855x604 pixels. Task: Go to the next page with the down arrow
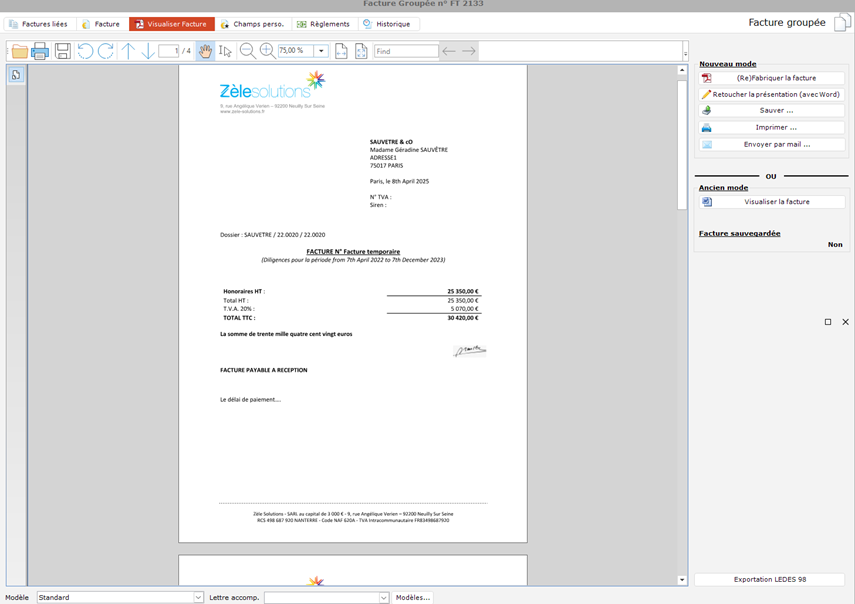(x=148, y=51)
